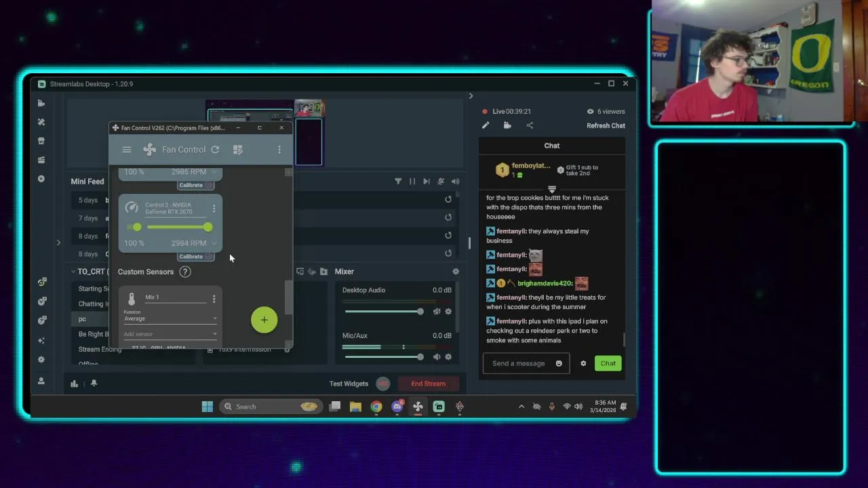The width and height of the screenshot is (868, 488).
Task: Edit the Mix 1 name field
Action: point(175,298)
